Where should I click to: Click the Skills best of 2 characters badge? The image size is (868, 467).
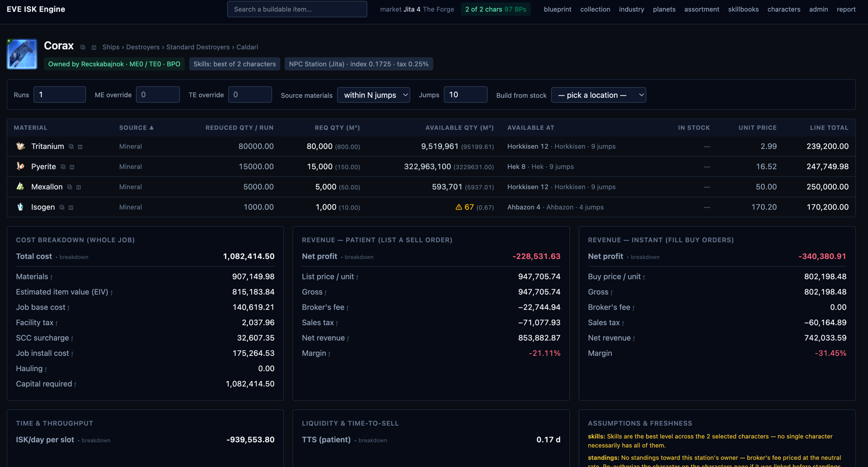click(234, 64)
